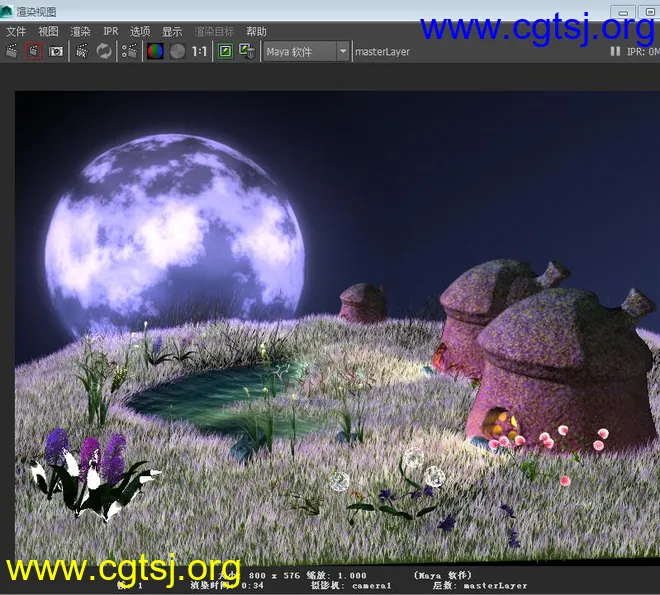
Task: Open the 帮助 menu
Action: pyautogui.click(x=256, y=31)
